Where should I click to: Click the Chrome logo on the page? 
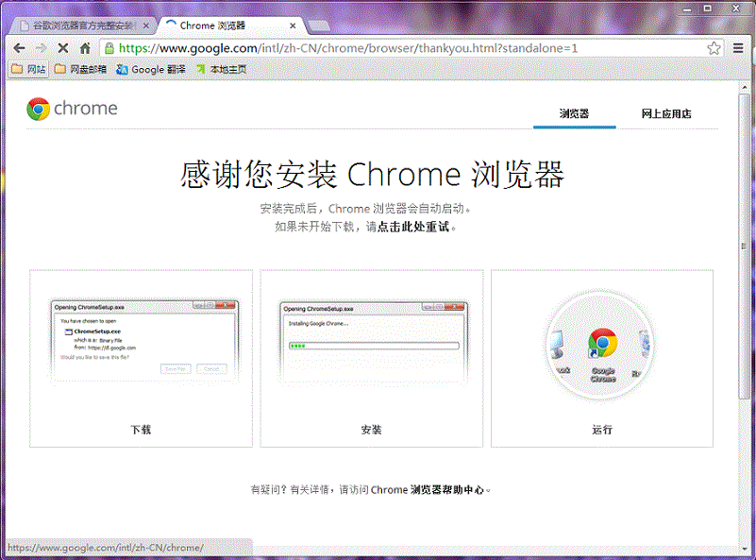coord(73,109)
